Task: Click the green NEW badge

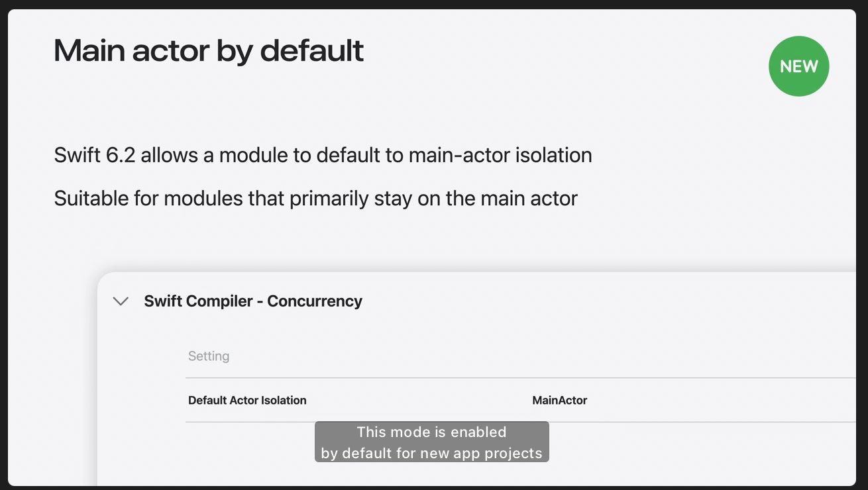Action: coord(798,66)
